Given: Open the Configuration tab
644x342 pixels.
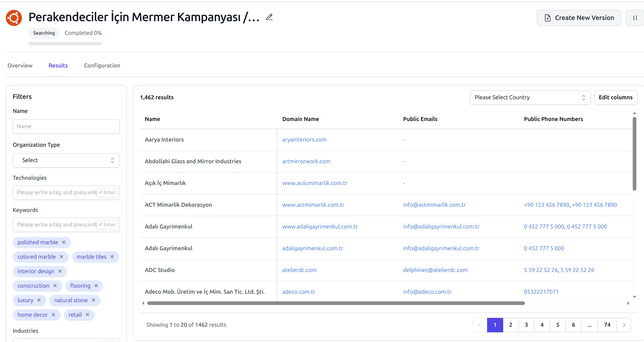Looking at the screenshot, I should (x=102, y=65).
